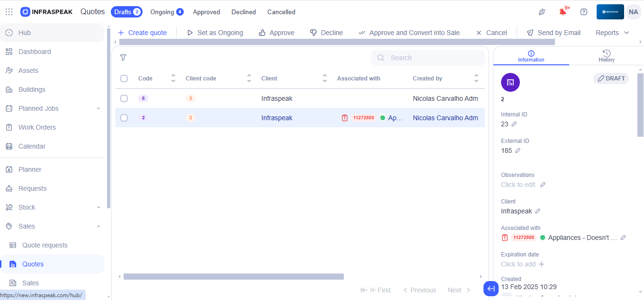The image size is (644, 300).
Task: Switch to Approved tab
Action: point(206,12)
